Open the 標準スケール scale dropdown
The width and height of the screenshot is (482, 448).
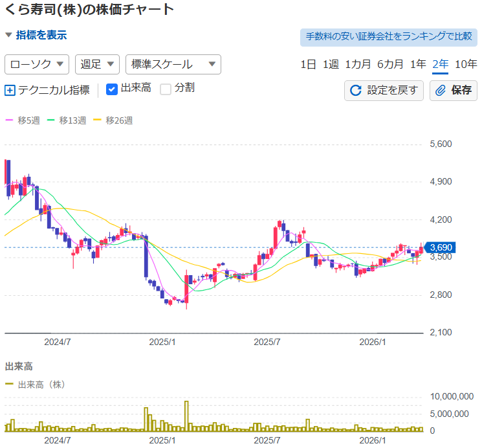coord(173,64)
